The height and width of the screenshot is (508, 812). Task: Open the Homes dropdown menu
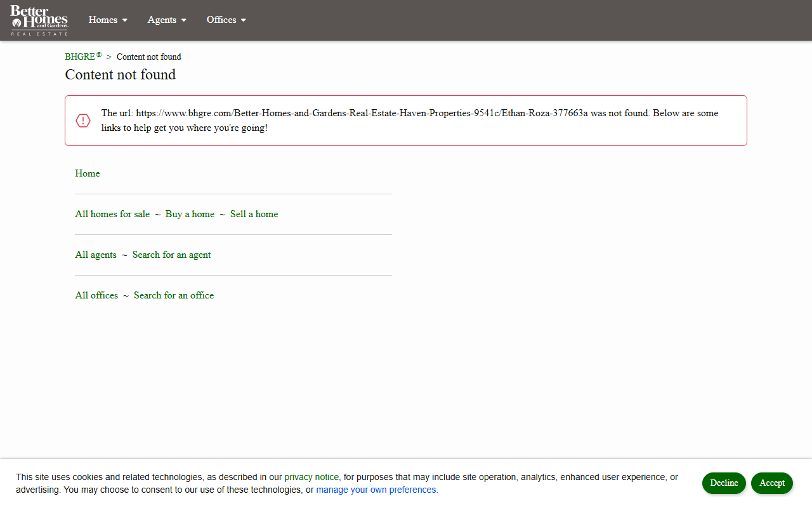108,20
